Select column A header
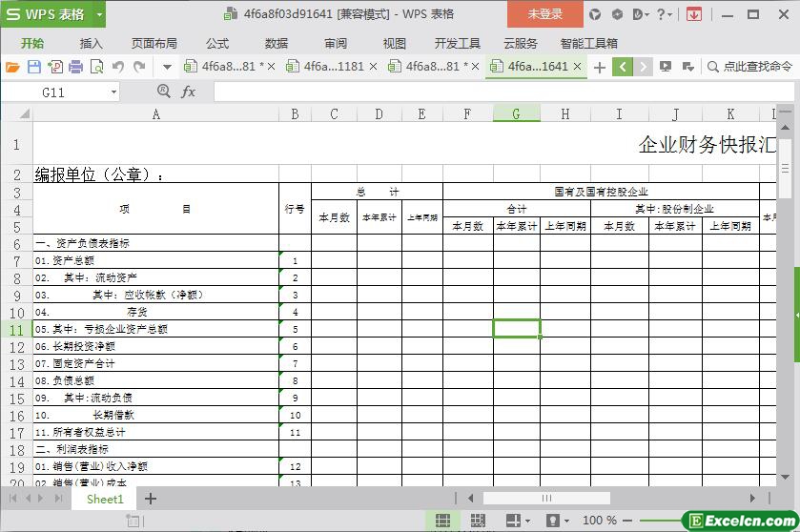This screenshot has width=800, height=532. [x=156, y=114]
